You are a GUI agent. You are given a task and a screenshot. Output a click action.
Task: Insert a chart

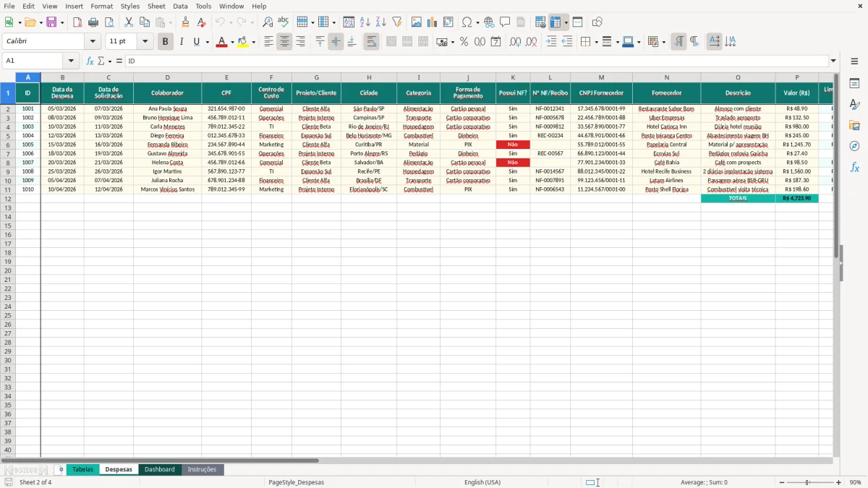pos(433,22)
